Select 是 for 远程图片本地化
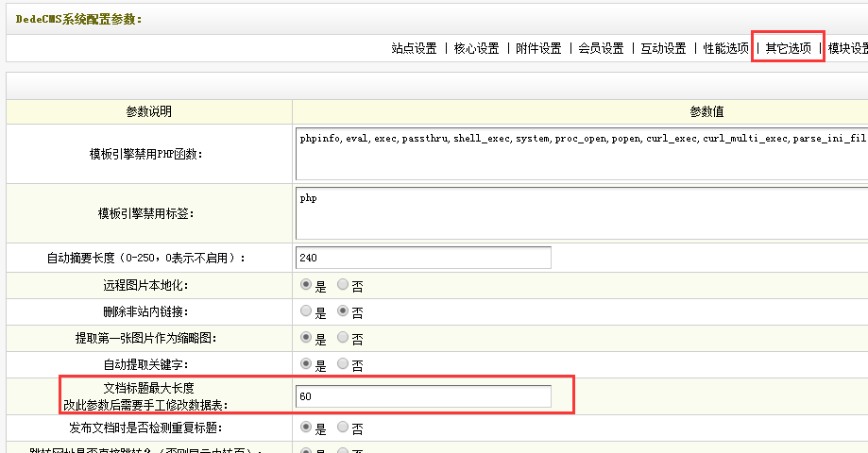Viewport: 868px width, 453px height. click(306, 284)
